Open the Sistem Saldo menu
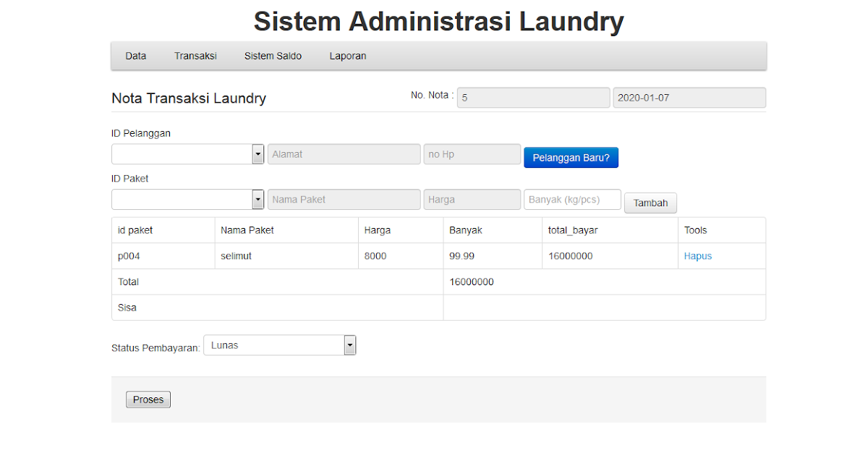 pos(273,55)
